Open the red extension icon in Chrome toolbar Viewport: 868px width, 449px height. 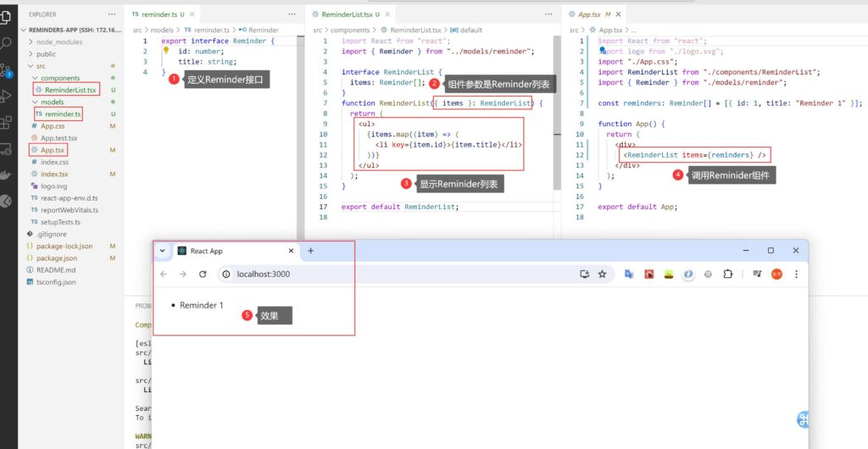(648, 274)
